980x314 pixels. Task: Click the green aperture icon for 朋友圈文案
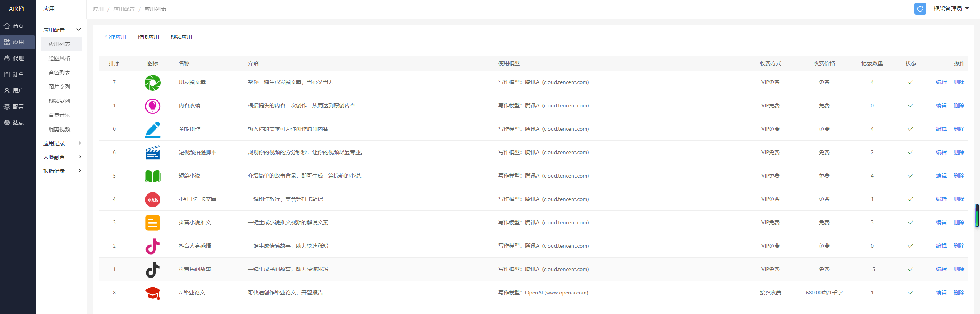coord(152,83)
